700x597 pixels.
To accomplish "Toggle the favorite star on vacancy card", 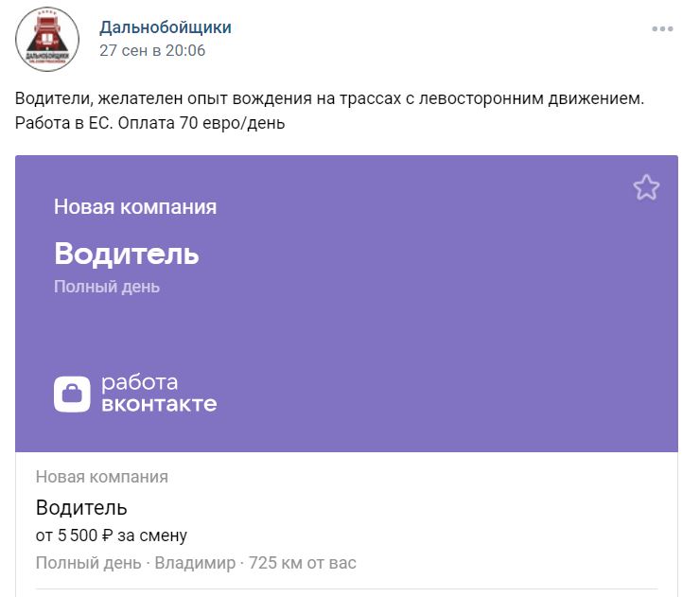I will click(x=646, y=187).
